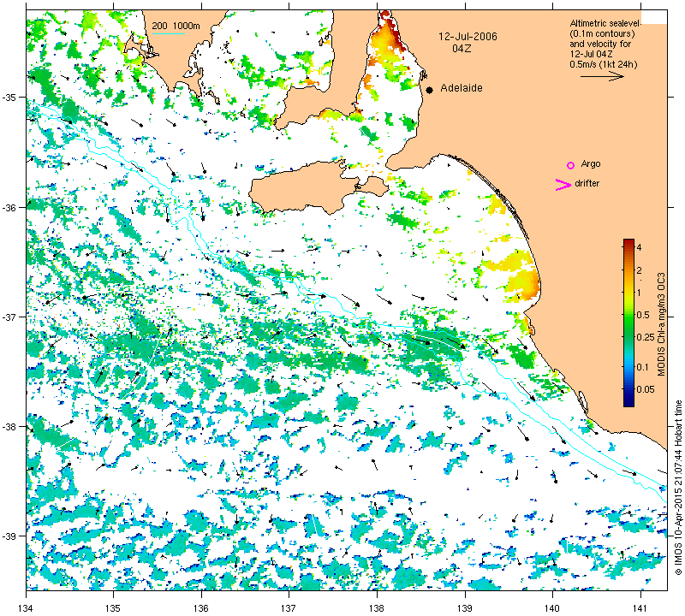Click the cyan 200 1000m depth contour legend line
This screenshot has height=616, width=685.
(168, 33)
